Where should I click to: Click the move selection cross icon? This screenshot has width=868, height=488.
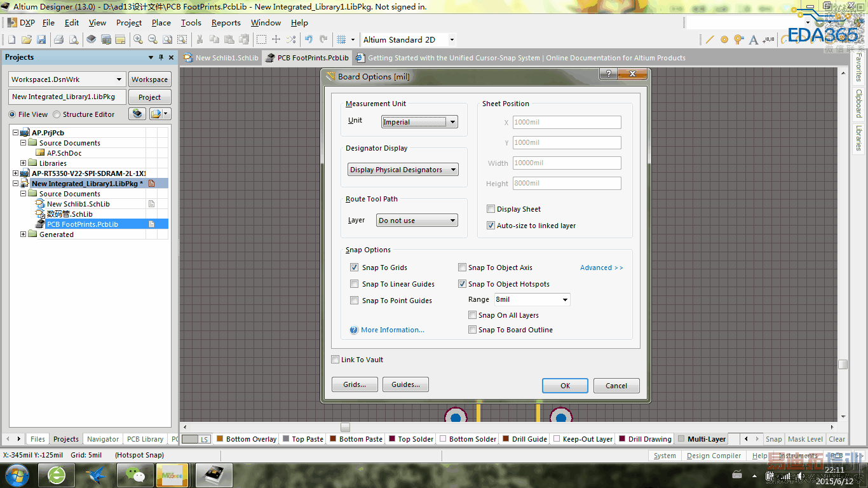pyautogui.click(x=276, y=39)
